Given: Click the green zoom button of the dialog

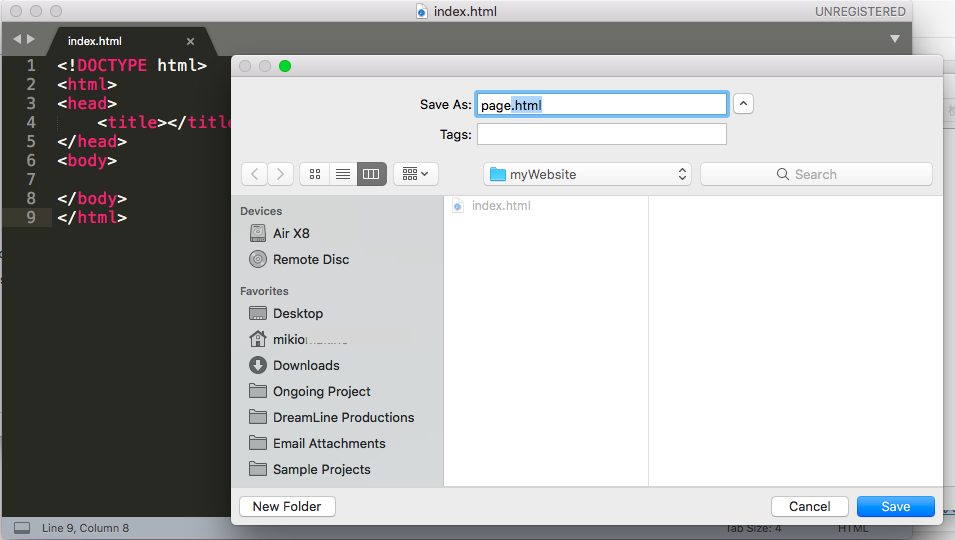Looking at the screenshot, I should [x=284, y=66].
